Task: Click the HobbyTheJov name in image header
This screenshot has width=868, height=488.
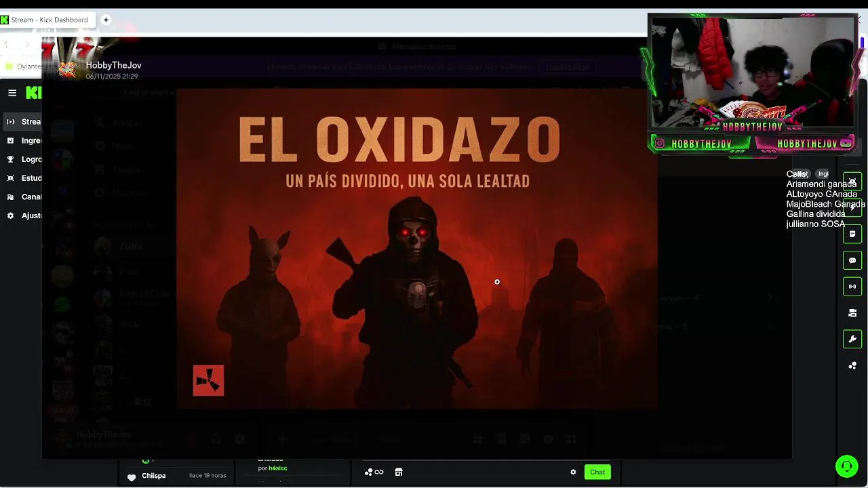Action: pyautogui.click(x=113, y=65)
